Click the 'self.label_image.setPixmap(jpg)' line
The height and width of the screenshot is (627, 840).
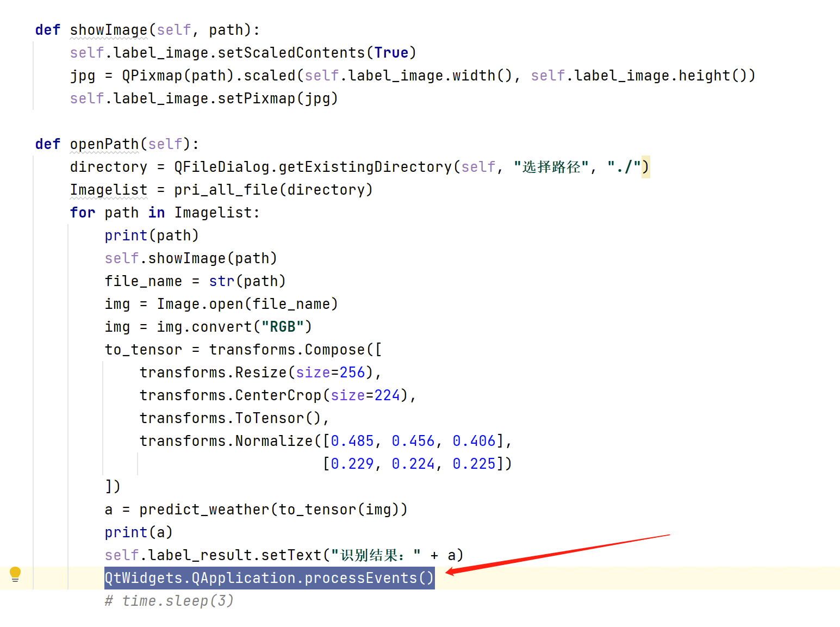[x=204, y=98]
